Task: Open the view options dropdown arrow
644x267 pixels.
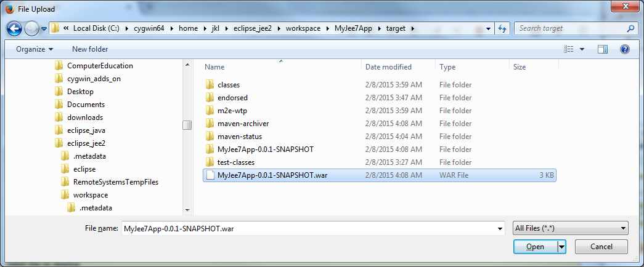Action: pos(582,49)
